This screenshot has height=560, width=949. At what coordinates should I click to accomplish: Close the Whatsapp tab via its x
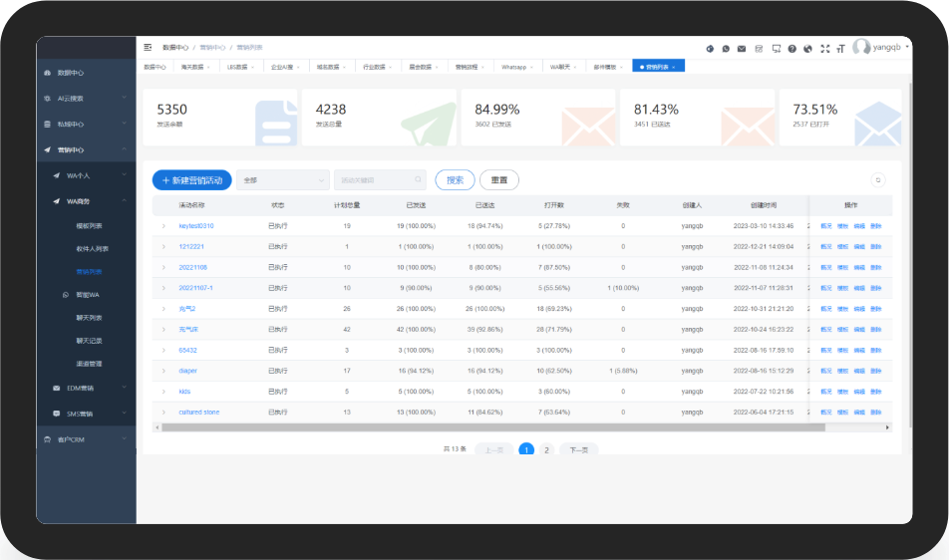[x=532, y=67]
